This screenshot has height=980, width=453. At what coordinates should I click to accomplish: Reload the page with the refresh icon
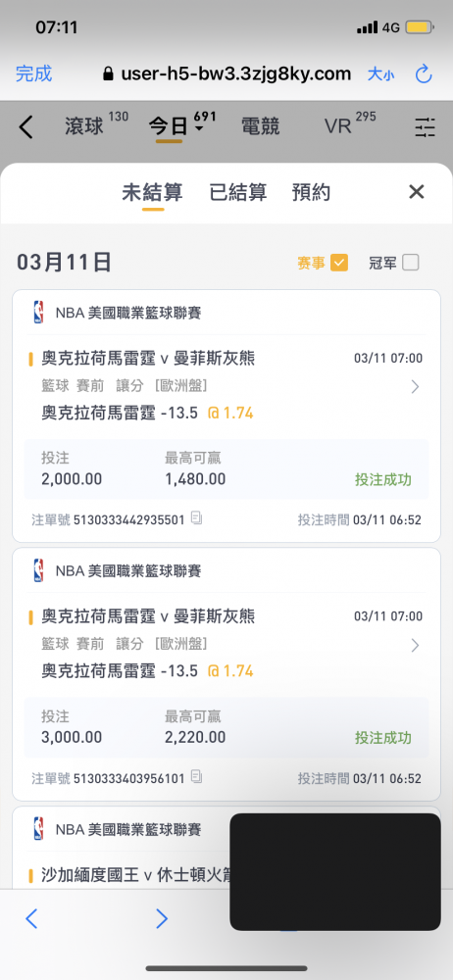tap(424, 74)
